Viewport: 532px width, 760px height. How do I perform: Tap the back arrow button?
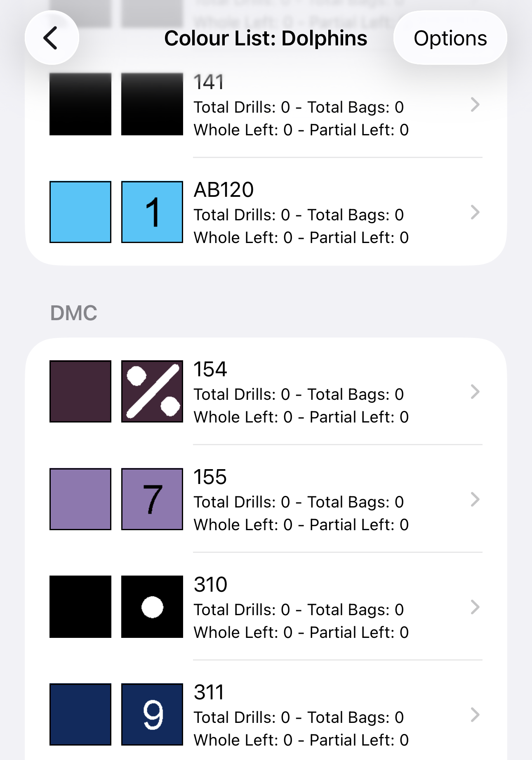[52, 38]
